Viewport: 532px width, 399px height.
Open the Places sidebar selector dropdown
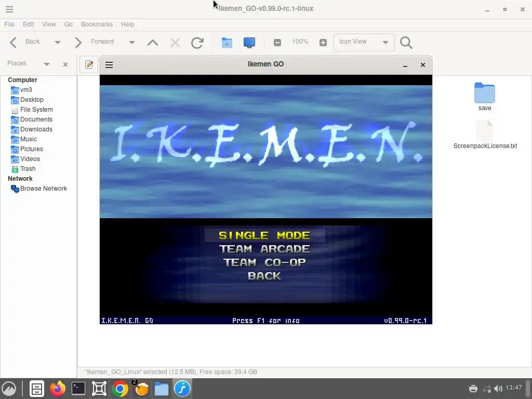[x=47, y=64]
